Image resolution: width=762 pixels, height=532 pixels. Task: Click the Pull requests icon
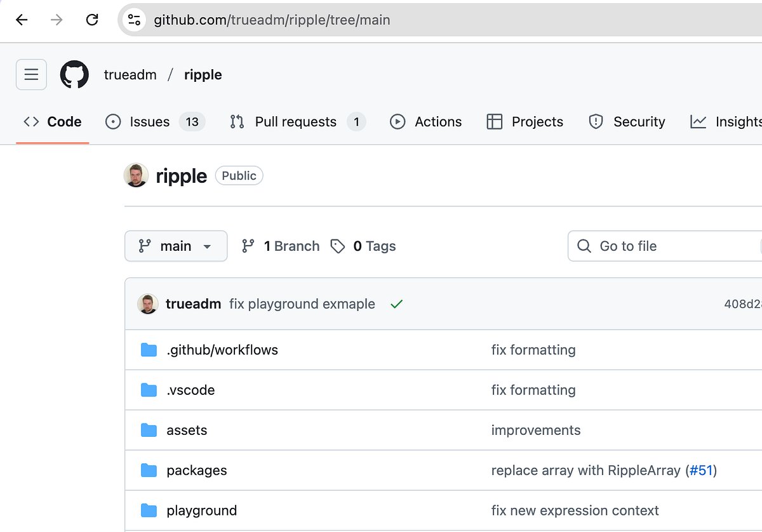click(x=236, y=121)
